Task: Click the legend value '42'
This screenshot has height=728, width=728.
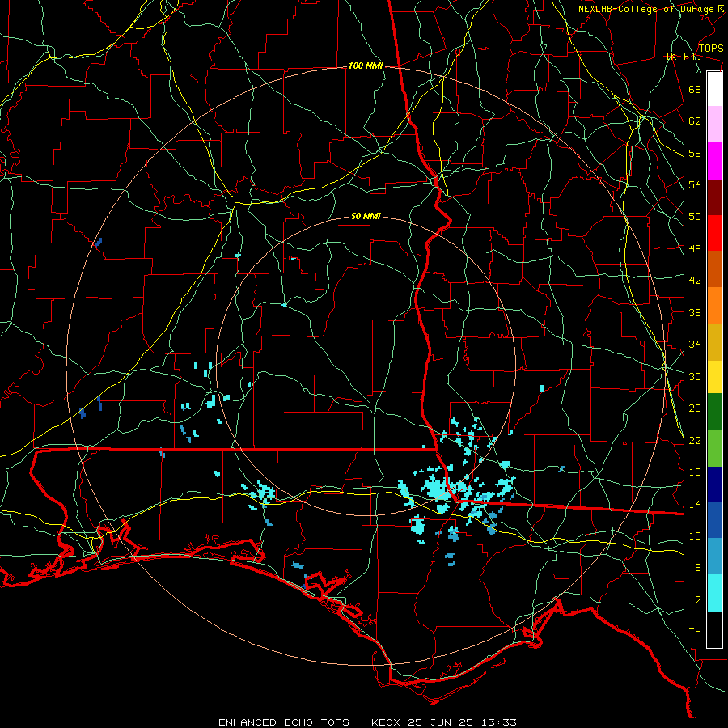Action: click(695, 281)
